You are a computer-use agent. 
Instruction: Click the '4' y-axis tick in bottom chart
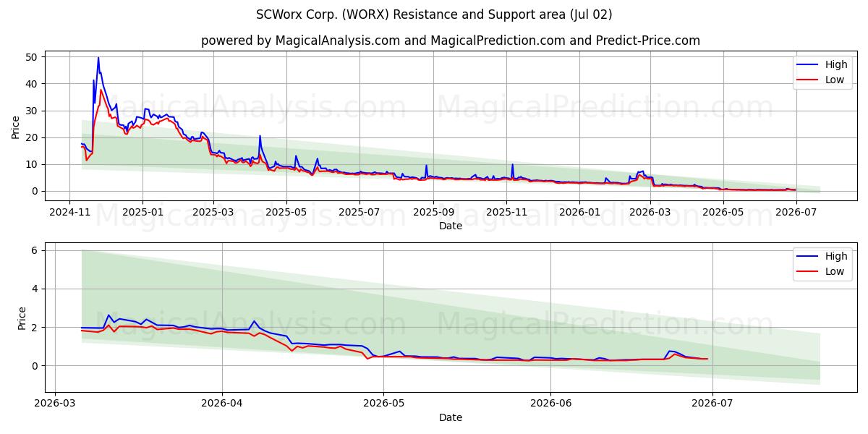[x=35, y=289]
